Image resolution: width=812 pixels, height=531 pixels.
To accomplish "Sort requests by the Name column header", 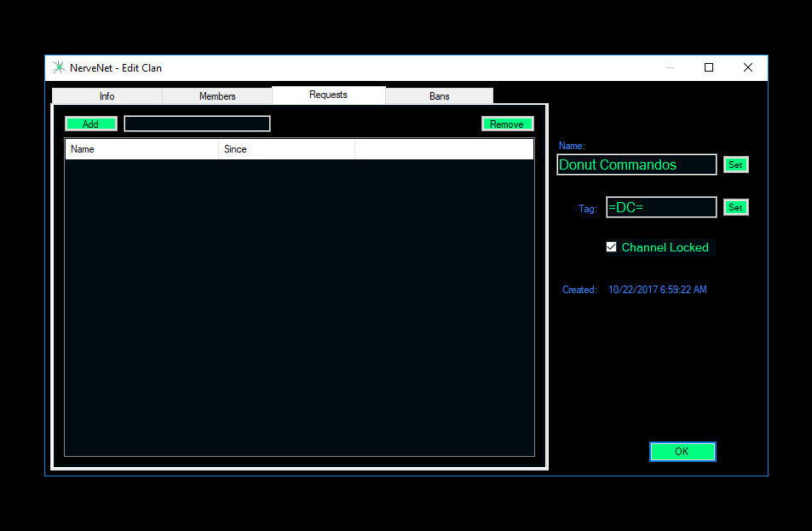I will (141, 149).
